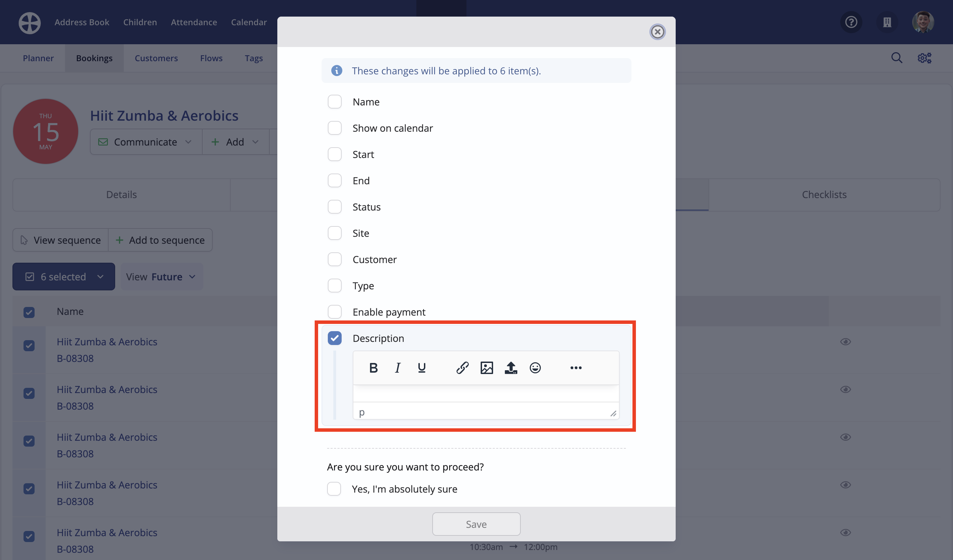Open the Tags tab
The image size is (953, 560).
[254, 58]
